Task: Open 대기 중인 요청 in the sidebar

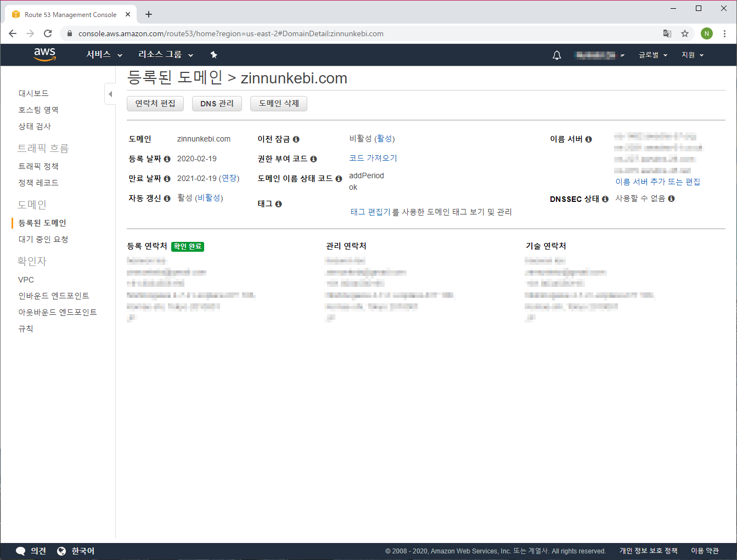Action: [43, 240]
